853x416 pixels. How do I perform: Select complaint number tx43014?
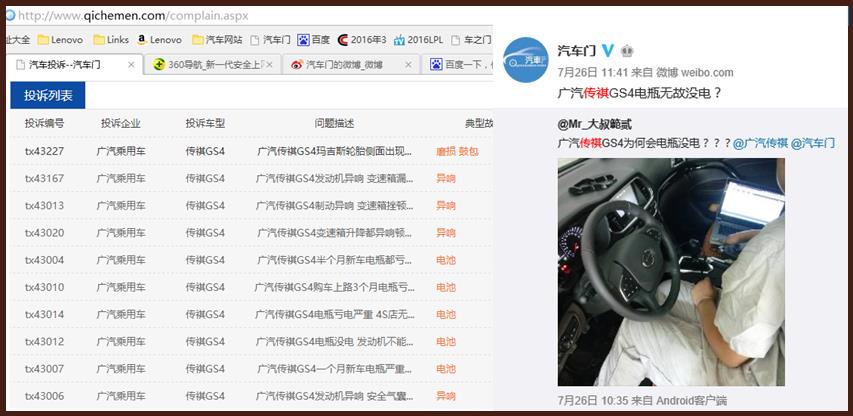point(44,314)
